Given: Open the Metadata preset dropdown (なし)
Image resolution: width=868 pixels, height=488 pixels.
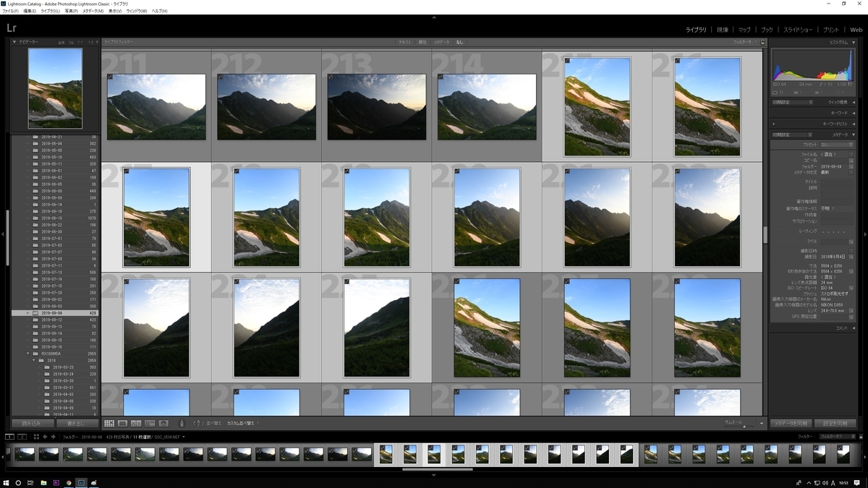Looking at the screenshot, I should point(836,145).
